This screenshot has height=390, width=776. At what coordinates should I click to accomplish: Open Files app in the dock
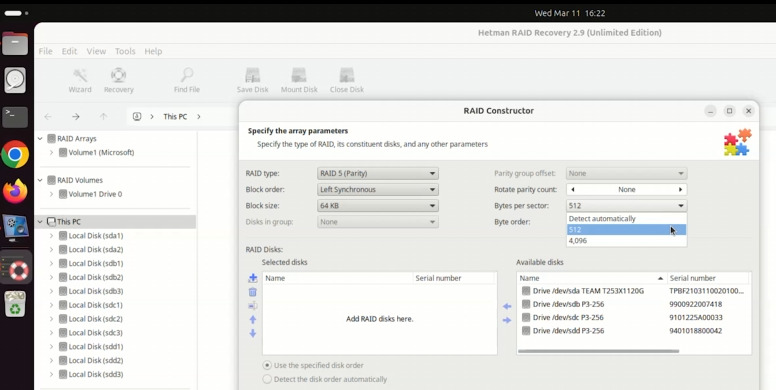[15, 44]
